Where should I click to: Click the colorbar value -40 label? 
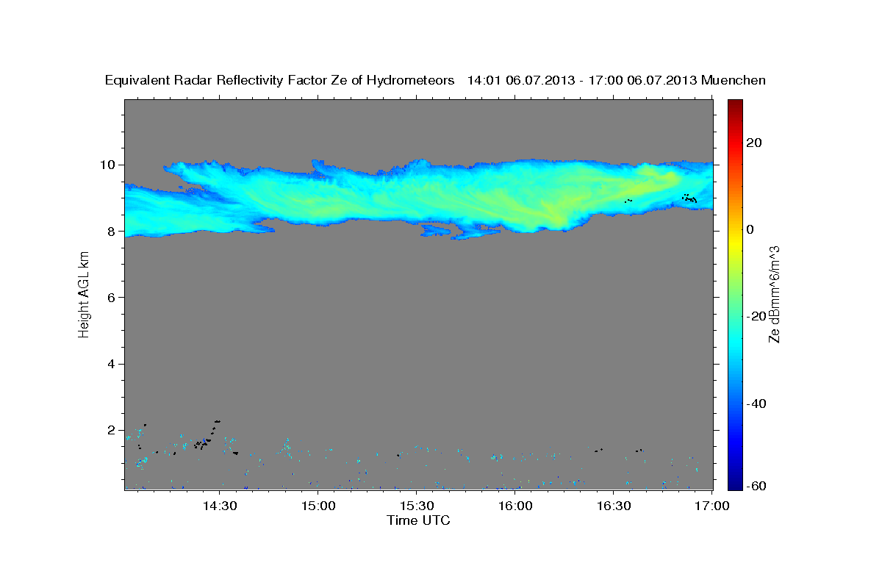(756, 404)
